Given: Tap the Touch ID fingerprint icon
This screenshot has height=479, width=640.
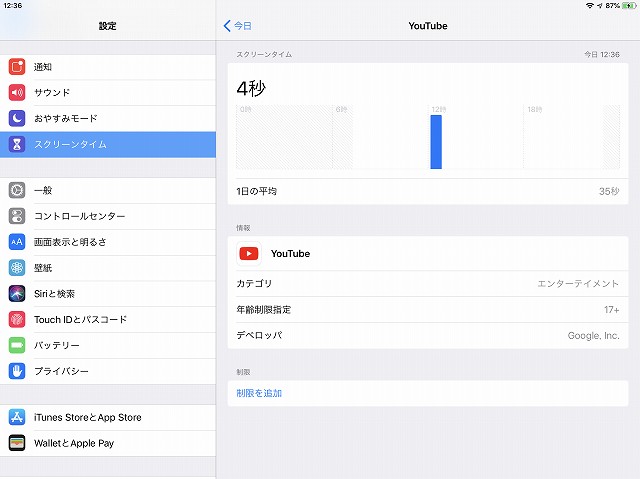Looking at the screenshot, I should 17,319.
